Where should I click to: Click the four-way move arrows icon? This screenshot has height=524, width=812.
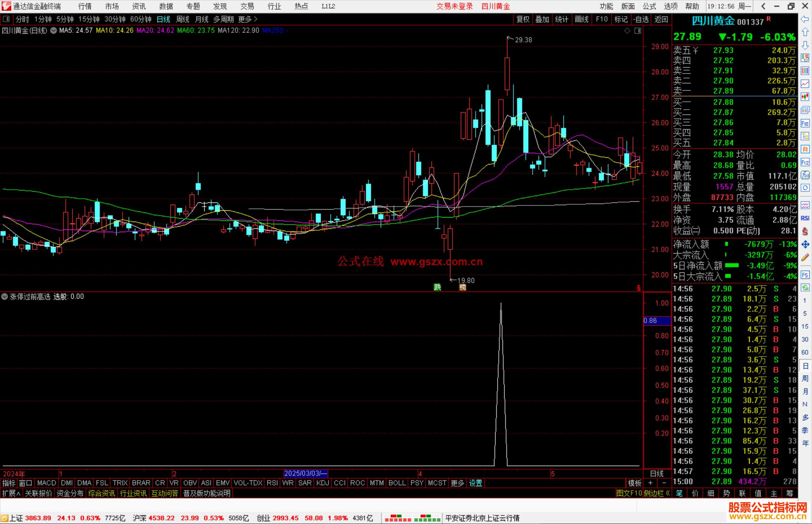tap(805, 245)
